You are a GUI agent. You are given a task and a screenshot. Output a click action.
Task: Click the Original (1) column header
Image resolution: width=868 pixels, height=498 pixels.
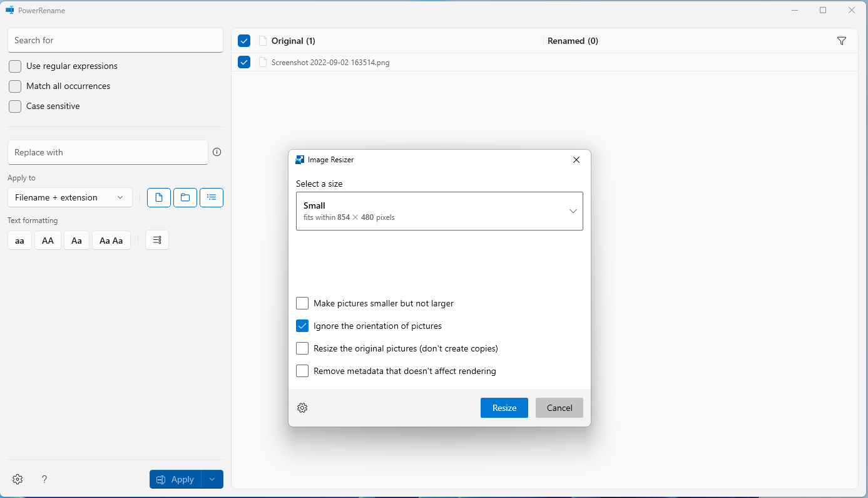(x=294, y=41)
